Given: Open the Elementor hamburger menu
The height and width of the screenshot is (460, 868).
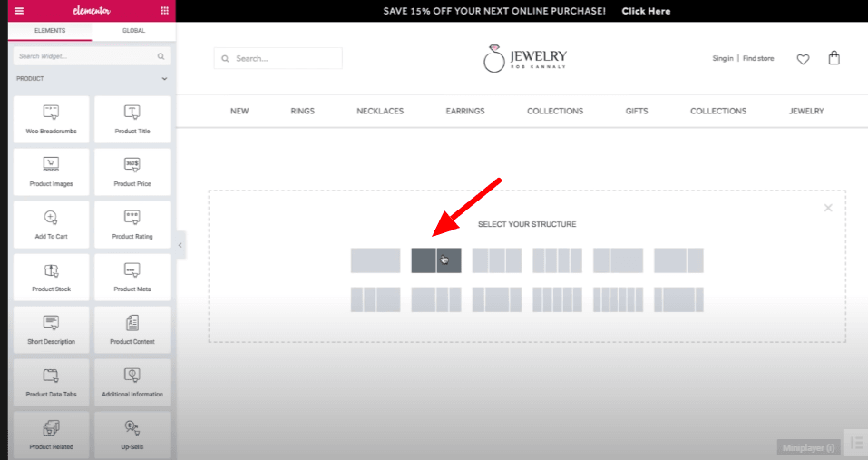Looking at the screenshot, I should (x=19, y=11).
